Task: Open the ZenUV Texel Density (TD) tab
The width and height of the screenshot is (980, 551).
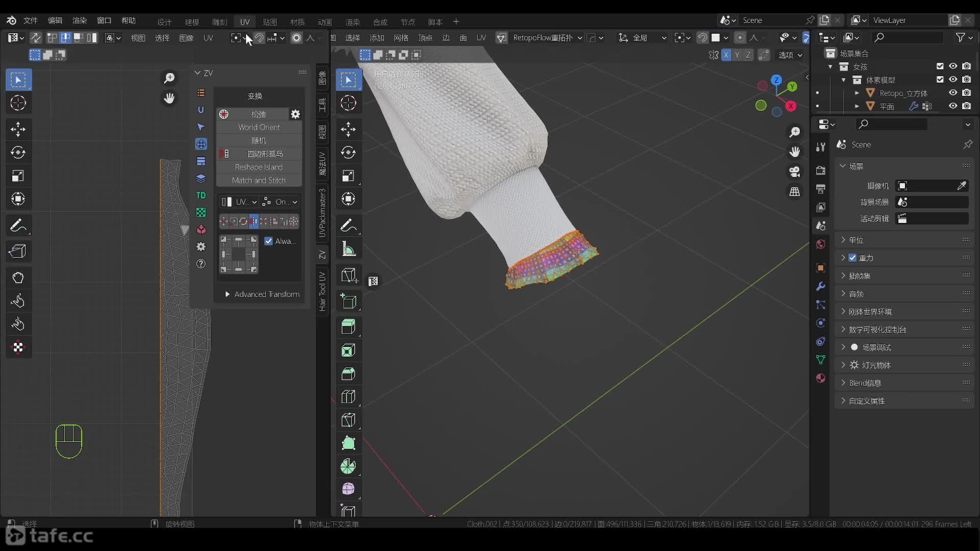Action: tap(201, 195)
